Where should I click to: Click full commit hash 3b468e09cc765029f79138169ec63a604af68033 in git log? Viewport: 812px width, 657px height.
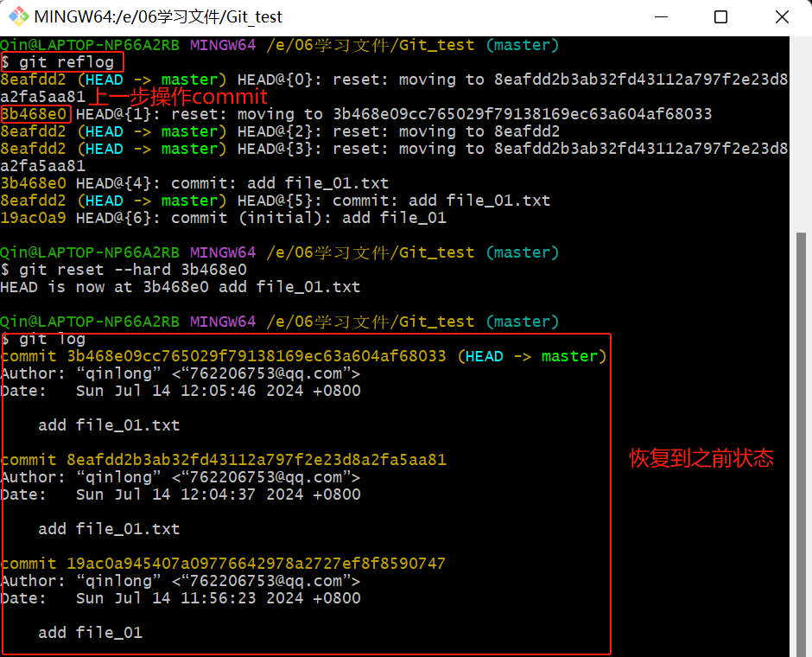click(257, 356)
